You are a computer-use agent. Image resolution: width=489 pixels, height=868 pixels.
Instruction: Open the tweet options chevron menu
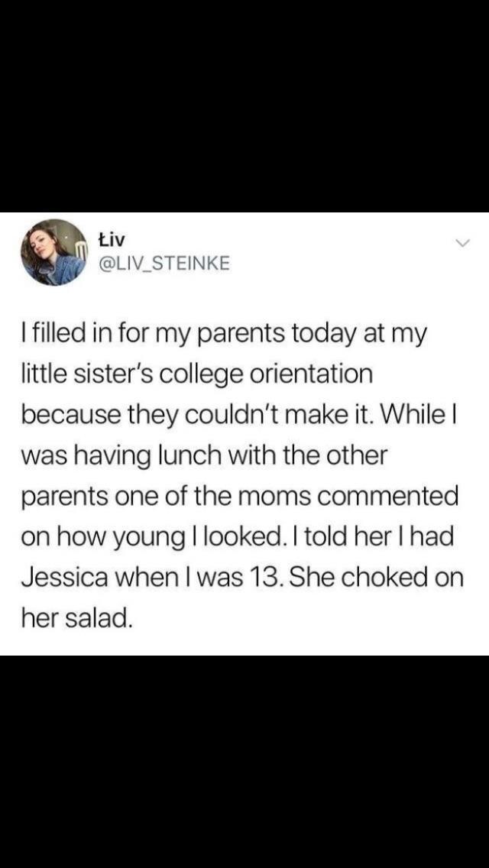(x=460, y=243)
